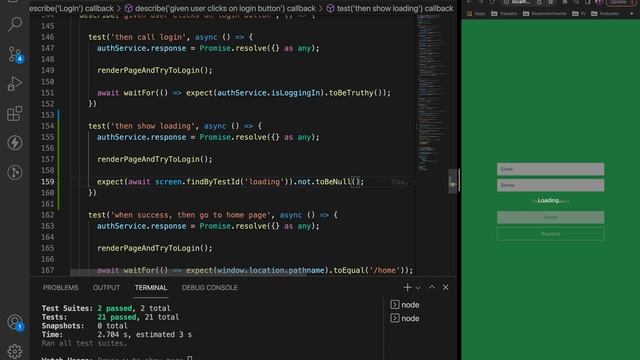The image size is (640, 360).
Task: Switch to the OUTPUT tab
Action: point(106,287)
